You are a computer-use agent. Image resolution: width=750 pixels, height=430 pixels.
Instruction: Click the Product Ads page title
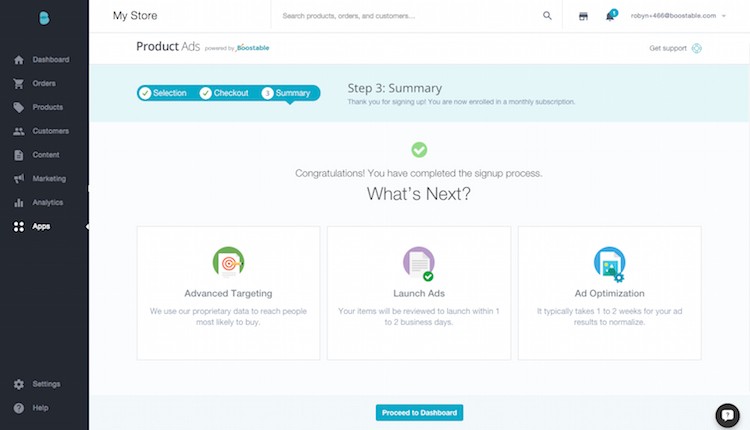tap(168, 46)
